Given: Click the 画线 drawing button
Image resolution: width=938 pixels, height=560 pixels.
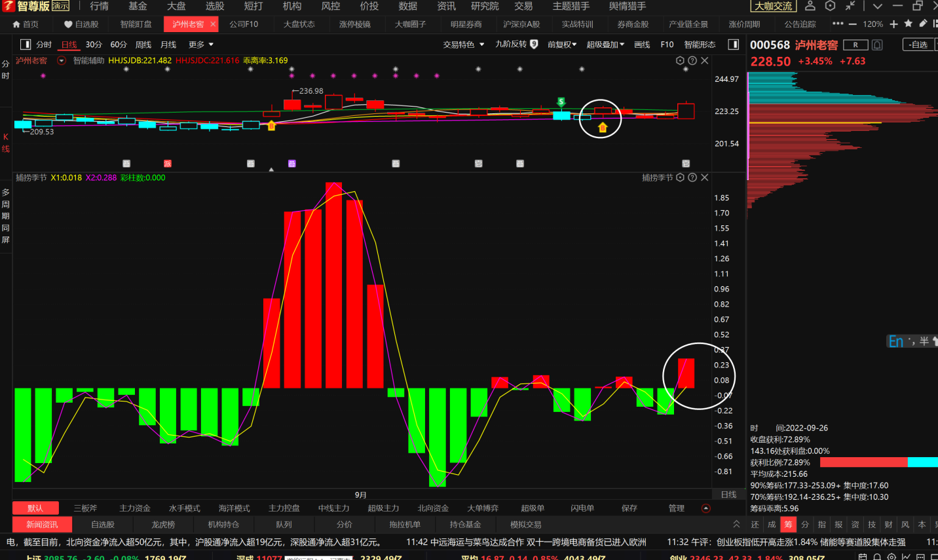Looking at the screenshot, I should [642, 45].
